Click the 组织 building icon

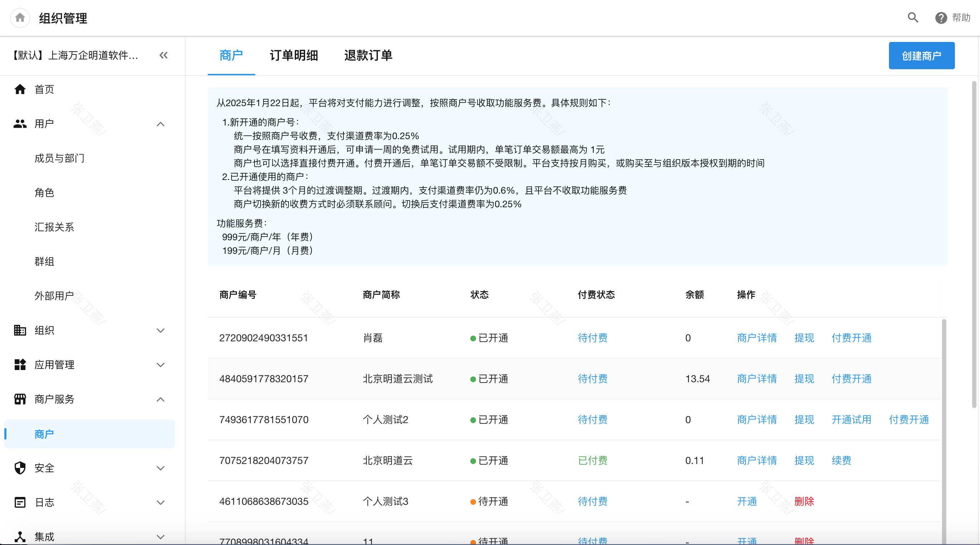click(x=20, y=330)
